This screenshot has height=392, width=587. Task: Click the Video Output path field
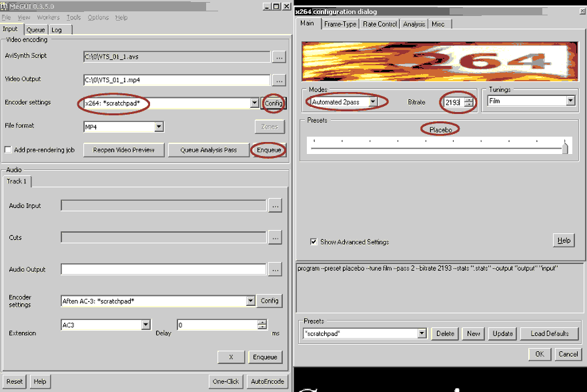coord(177,80)
